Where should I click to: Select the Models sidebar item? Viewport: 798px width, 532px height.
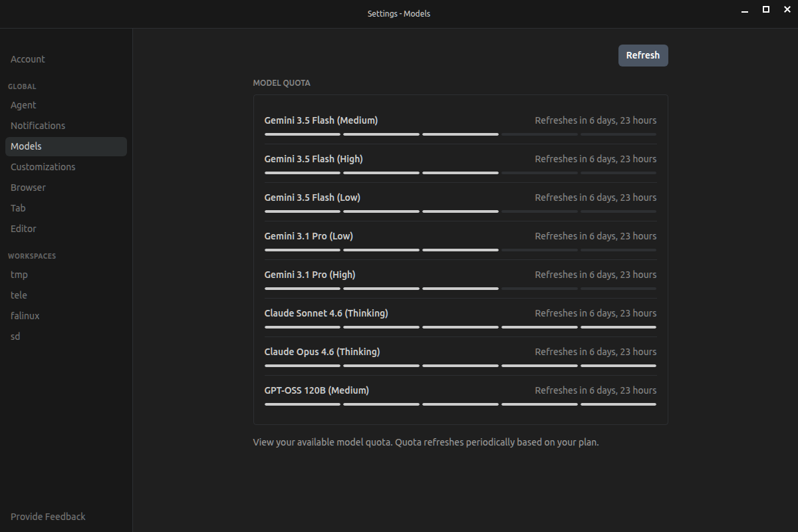click(x=66, y=146)
